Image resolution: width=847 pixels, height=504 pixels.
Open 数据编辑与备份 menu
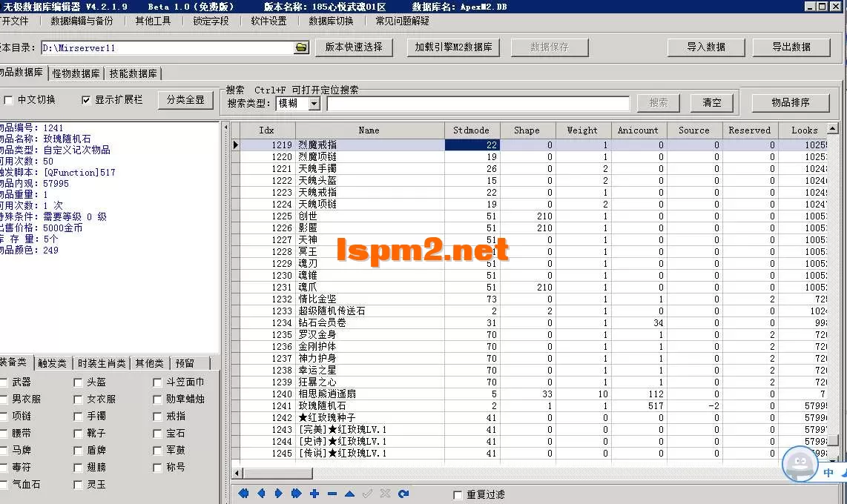pos(82,21)
